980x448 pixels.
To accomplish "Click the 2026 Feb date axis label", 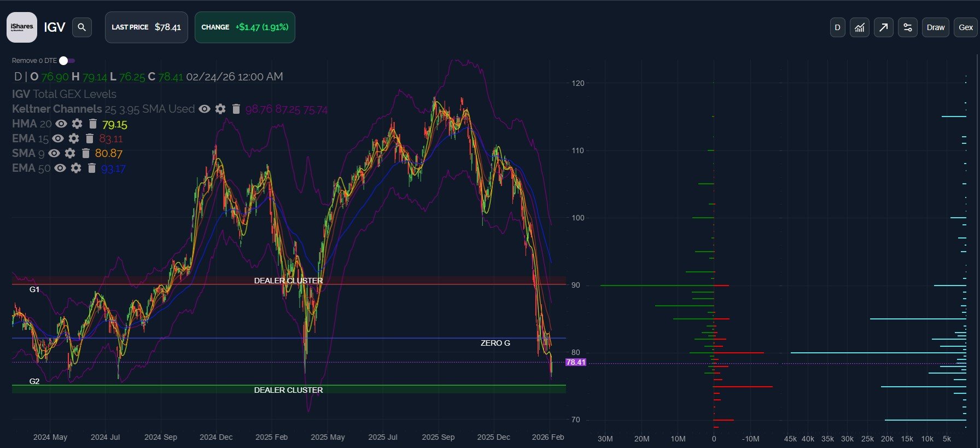I will (548, 437).
